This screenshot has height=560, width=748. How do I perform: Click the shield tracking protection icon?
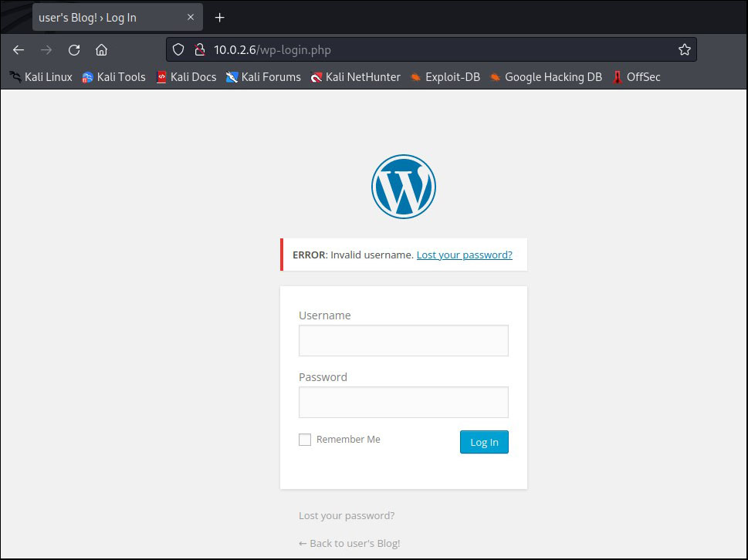178,49
